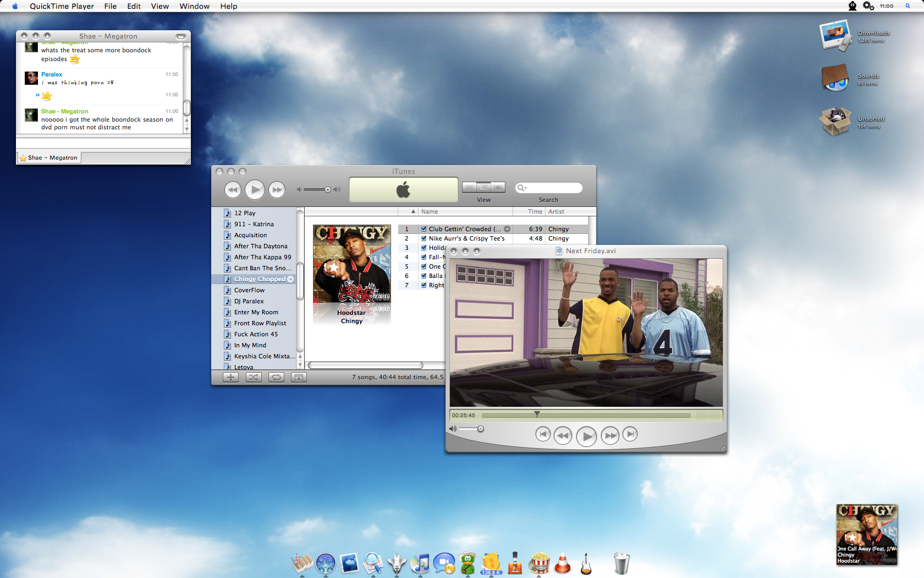Open the Dashboard gauge icon in Dock

coord(326,564)
